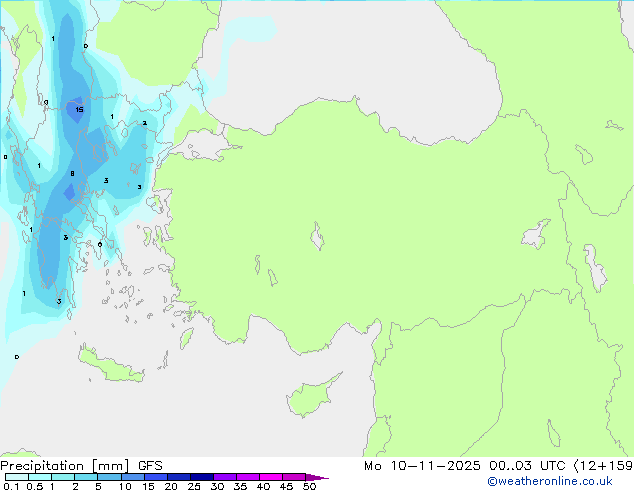Screen dimensions: 634x490
Task: Select the legend swatch between 40 and 45
Action: click(271, 477)
